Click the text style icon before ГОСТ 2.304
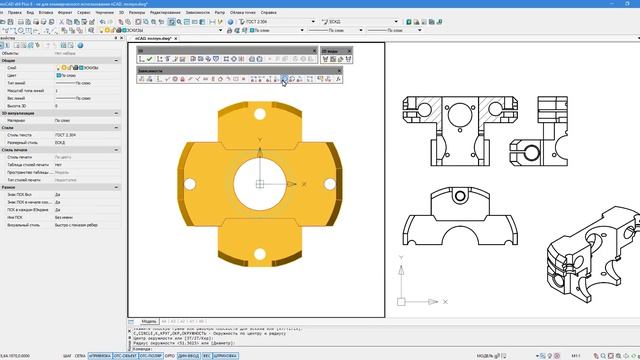This screenshot has height=360, width=640. pyautogui.click(x=242, y=22)
